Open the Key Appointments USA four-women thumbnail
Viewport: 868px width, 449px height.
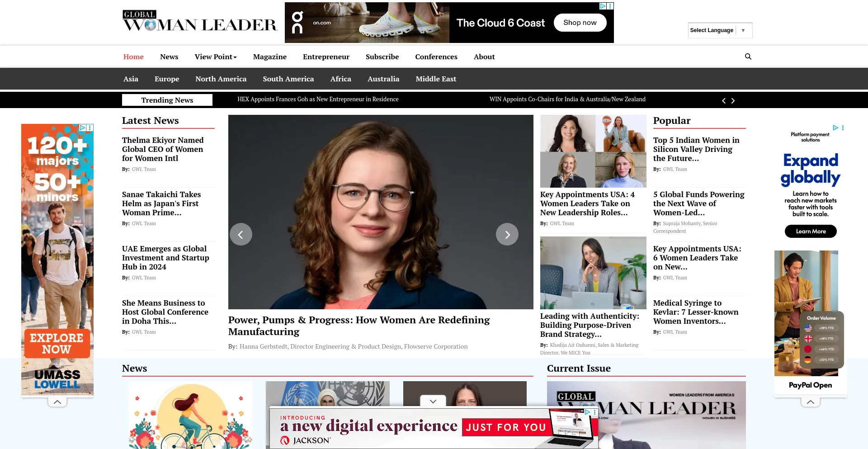pyautogui.click(x=593, y=151)
